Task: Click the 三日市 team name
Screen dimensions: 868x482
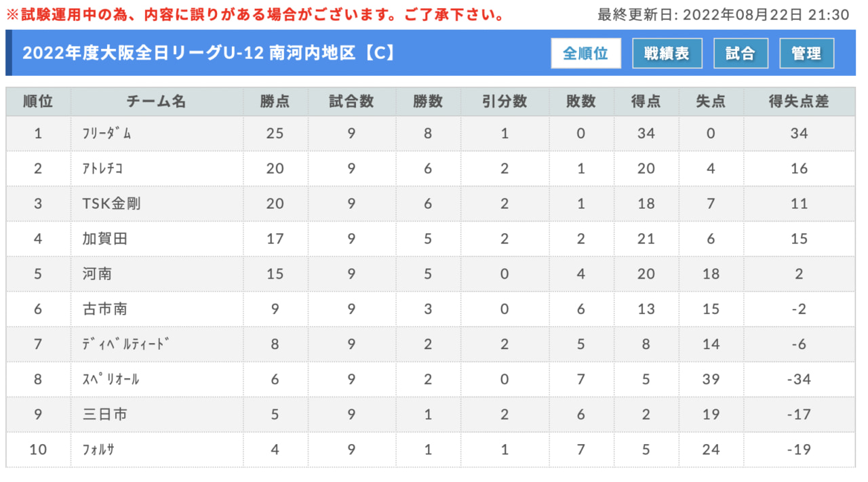Action: coord(104,414)
